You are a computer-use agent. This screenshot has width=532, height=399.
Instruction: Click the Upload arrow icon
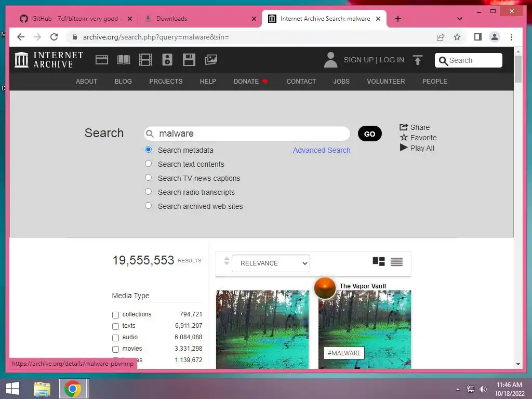point(418,60)
